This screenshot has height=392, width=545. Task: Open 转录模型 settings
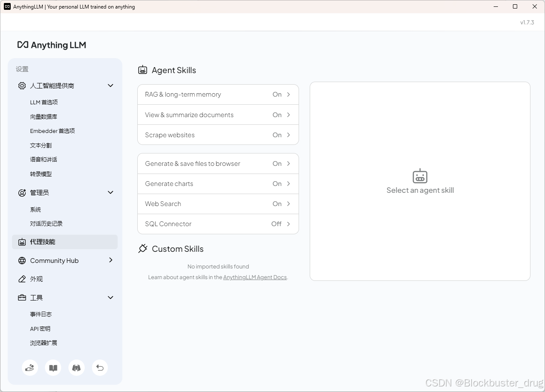pos(41,174)
